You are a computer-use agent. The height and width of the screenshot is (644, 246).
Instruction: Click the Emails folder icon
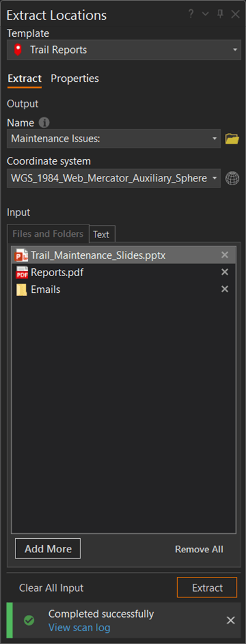[22, 290]
